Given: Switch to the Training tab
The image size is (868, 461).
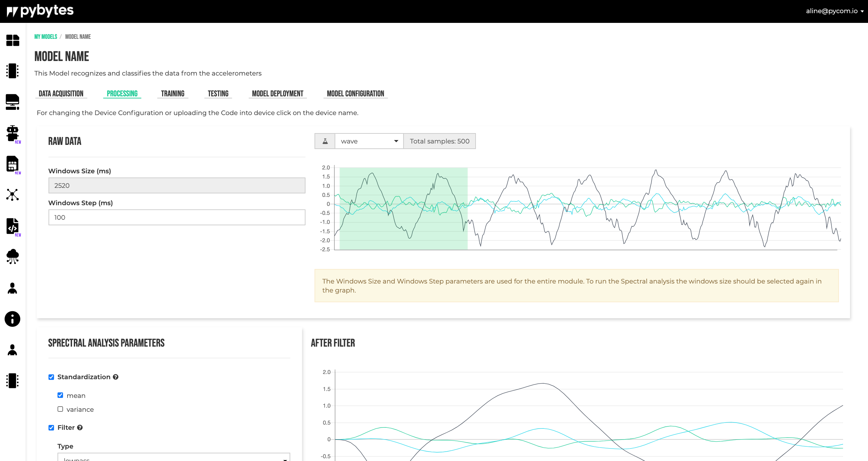Looking at the screenshot, I should tap(172, 94).
